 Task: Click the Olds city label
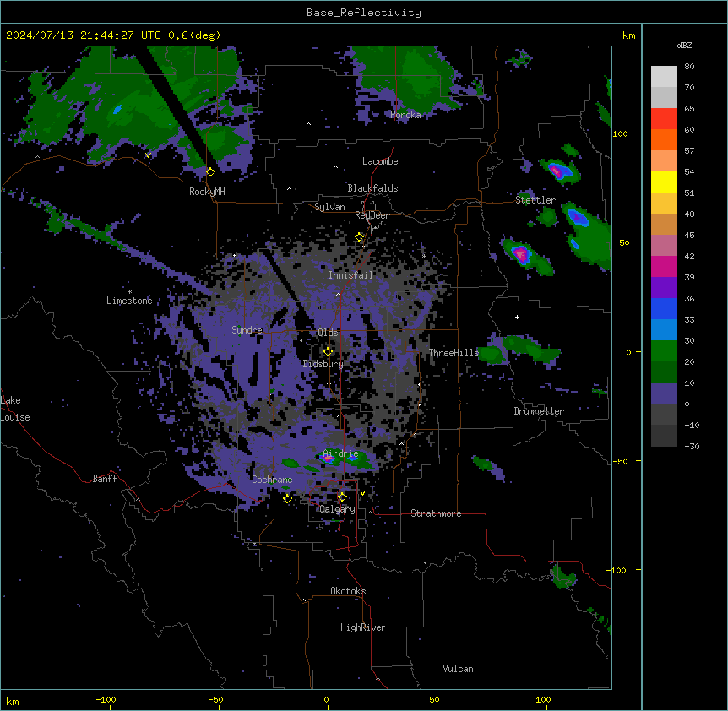pos(328,333)
